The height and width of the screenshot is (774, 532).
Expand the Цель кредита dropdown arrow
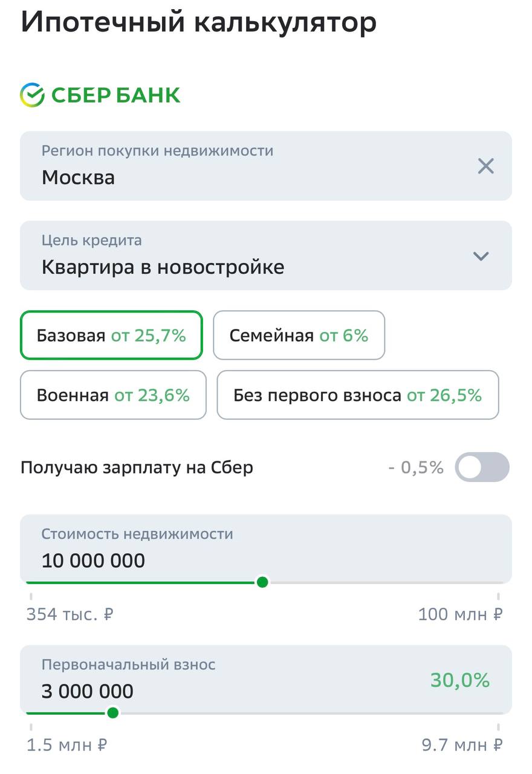[481, 256]
